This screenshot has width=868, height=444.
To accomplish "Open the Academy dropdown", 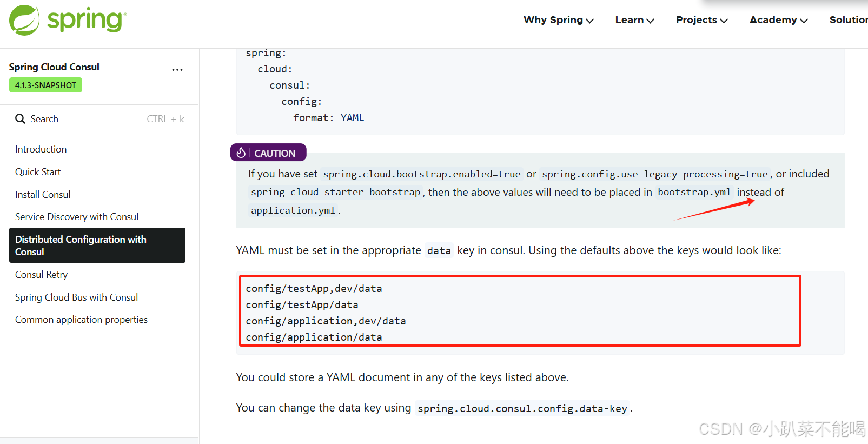I will click(779, 20).
